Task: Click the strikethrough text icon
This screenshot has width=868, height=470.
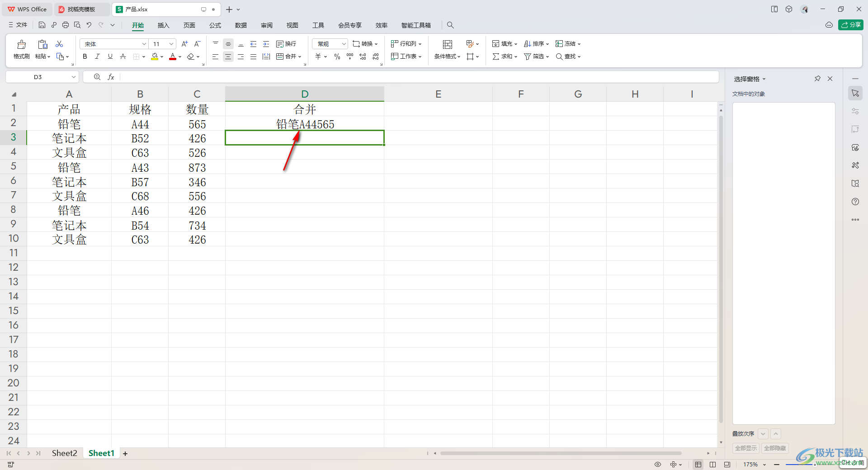Action: pos(123,56)
